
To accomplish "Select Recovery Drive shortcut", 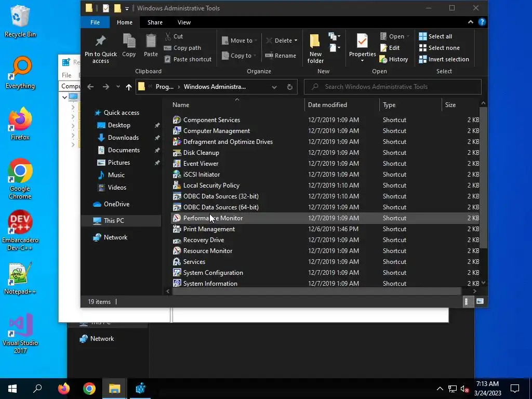I will click(325, 240).
